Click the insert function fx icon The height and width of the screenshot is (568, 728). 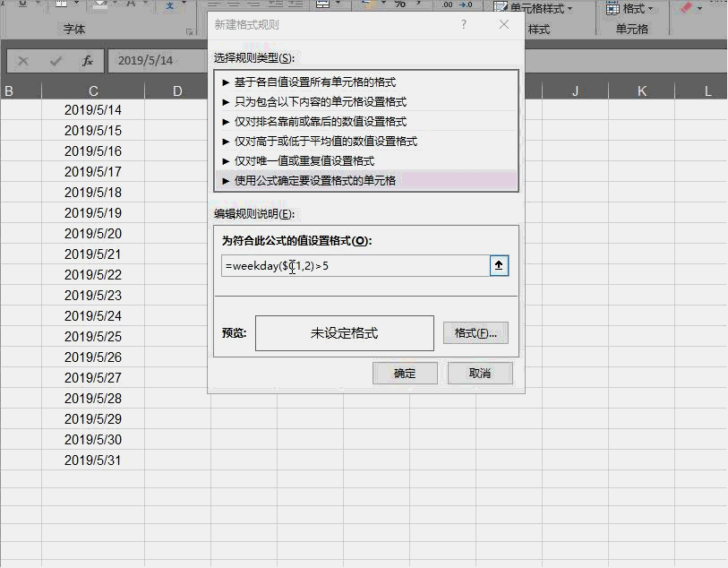click(87, 61)
